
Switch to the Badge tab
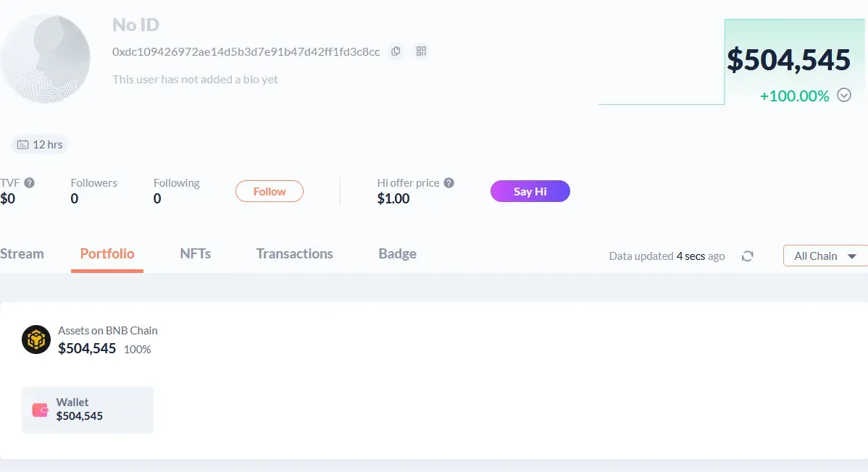[397, 253]
